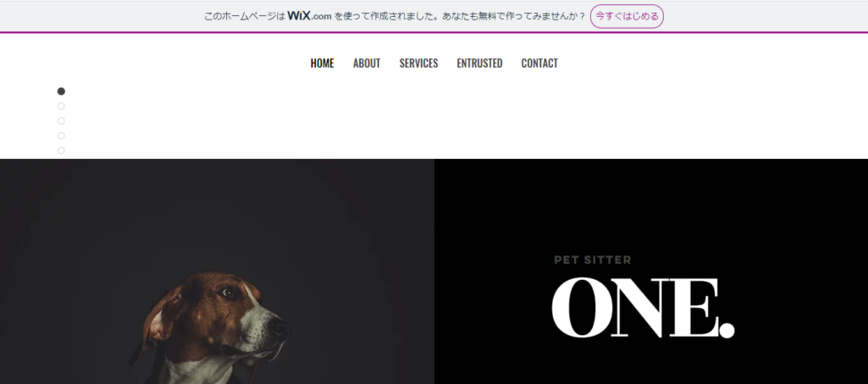868x384 pixels.
Task: Click the dog's eye in photo
Action: pos(228,293)
